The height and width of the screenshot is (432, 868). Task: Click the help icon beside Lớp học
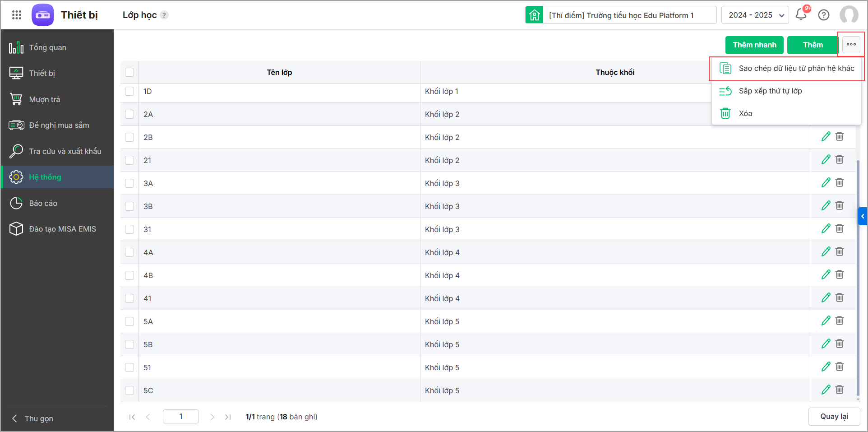pos(165,15)
